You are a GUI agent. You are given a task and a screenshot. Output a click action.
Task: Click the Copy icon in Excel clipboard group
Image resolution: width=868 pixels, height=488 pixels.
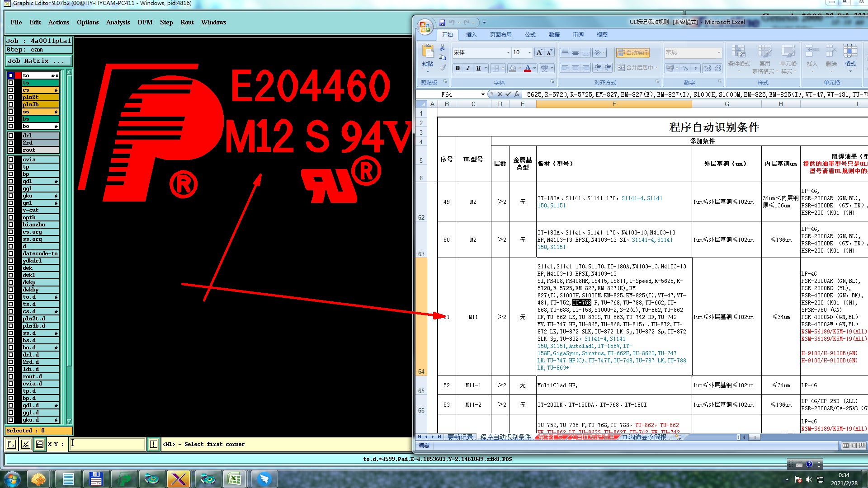pos(443,57)
